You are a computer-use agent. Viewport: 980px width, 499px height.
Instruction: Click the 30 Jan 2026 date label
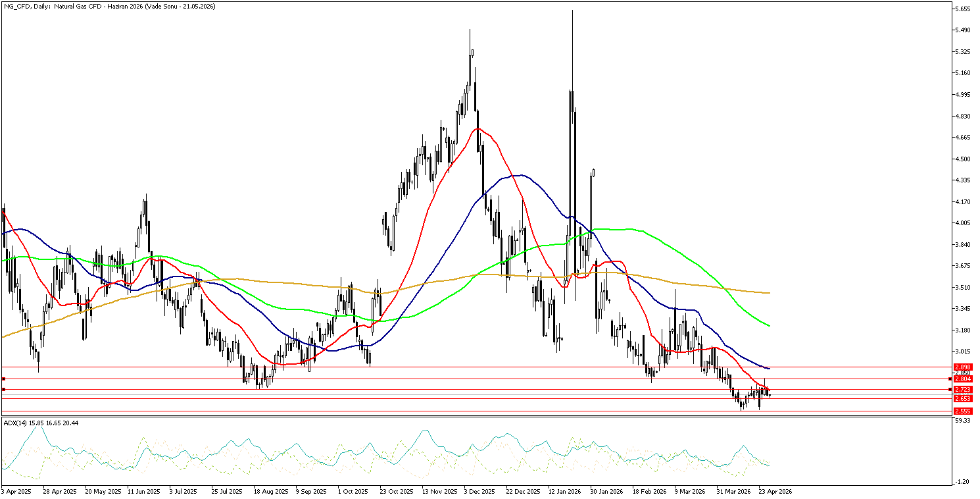pyautogui.click(x=607, y=491)
